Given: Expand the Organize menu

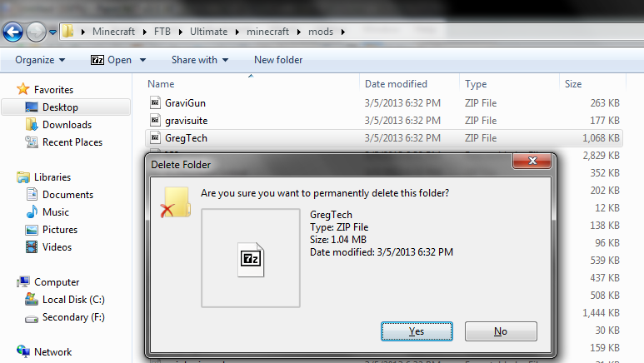Looking at the screenshot, I should pos(40,60).
